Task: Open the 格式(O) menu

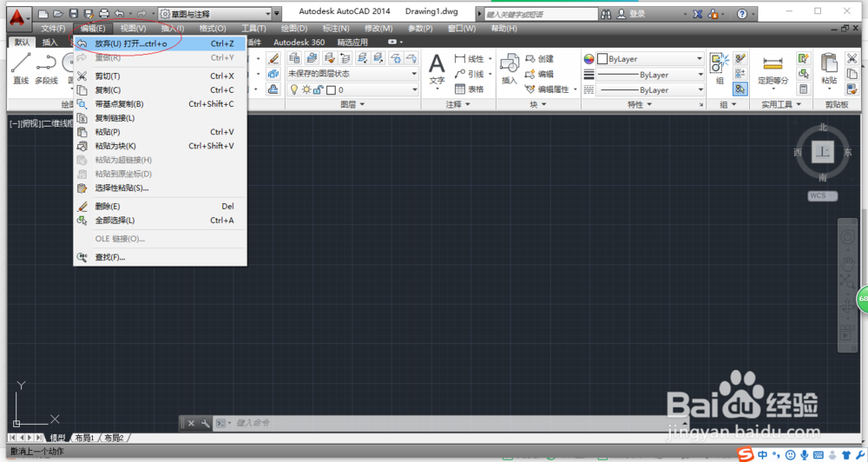Action: pyautogui.click(x=213, y=29)
